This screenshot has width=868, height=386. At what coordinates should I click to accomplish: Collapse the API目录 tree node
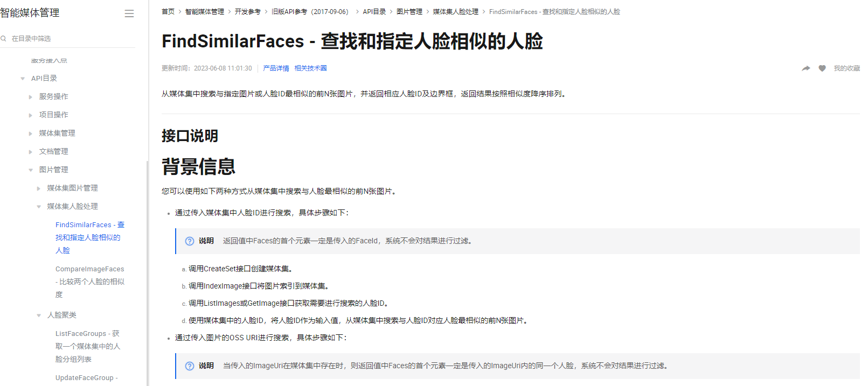point(23,79)
